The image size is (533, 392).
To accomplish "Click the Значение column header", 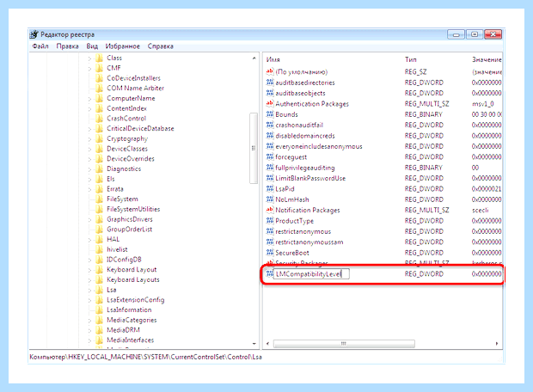I will pos(486,59).
